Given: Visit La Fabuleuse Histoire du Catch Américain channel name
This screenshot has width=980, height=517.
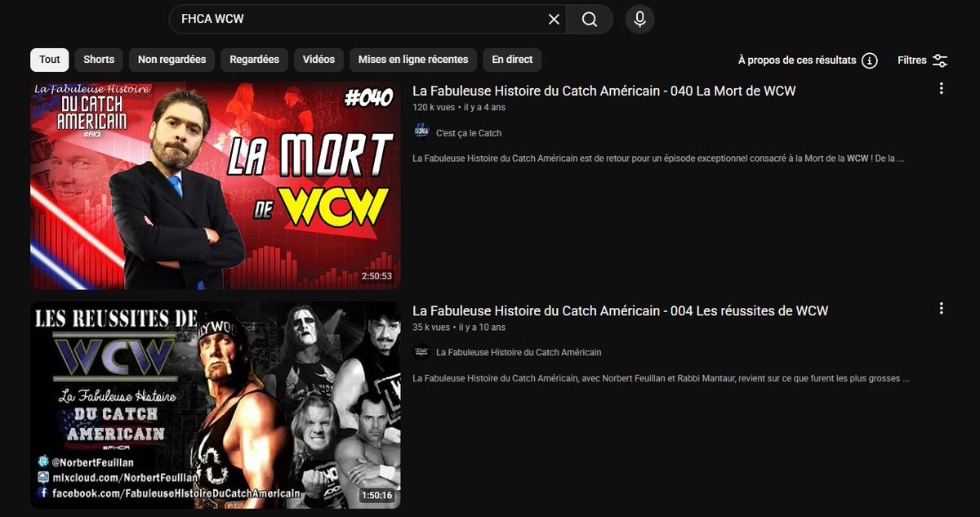Looking at the screenshot, I should (519, 353).
